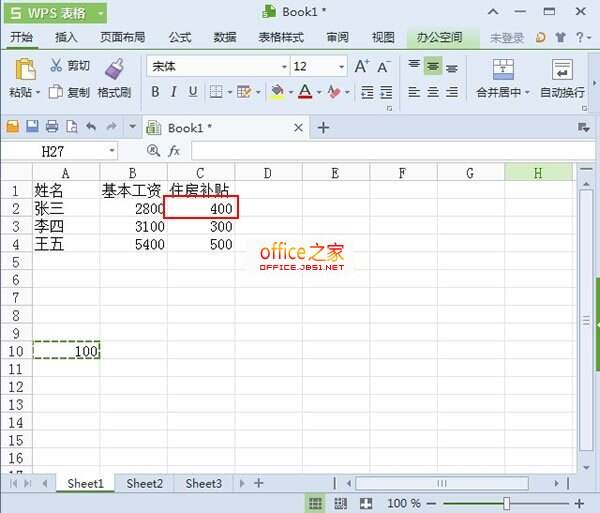Expand Merge and Center dropdown arrow
The image size is (600, 513).
[527, 93]
